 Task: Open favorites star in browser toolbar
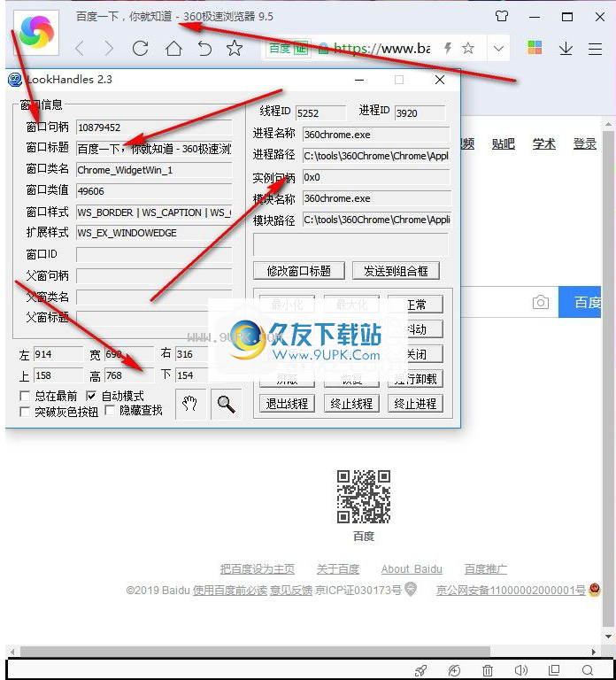(235, 48)
